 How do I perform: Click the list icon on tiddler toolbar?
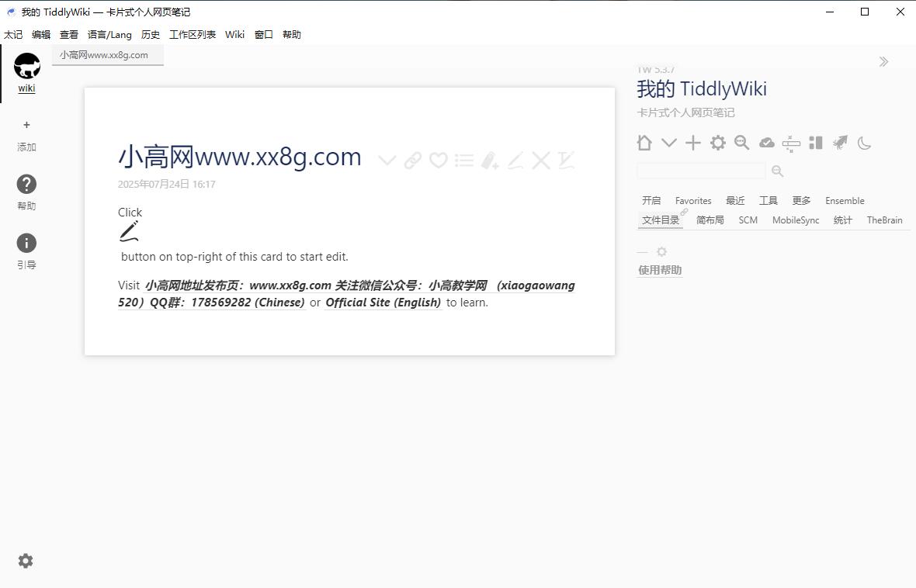pyautogui.click(x=464, y=160)
